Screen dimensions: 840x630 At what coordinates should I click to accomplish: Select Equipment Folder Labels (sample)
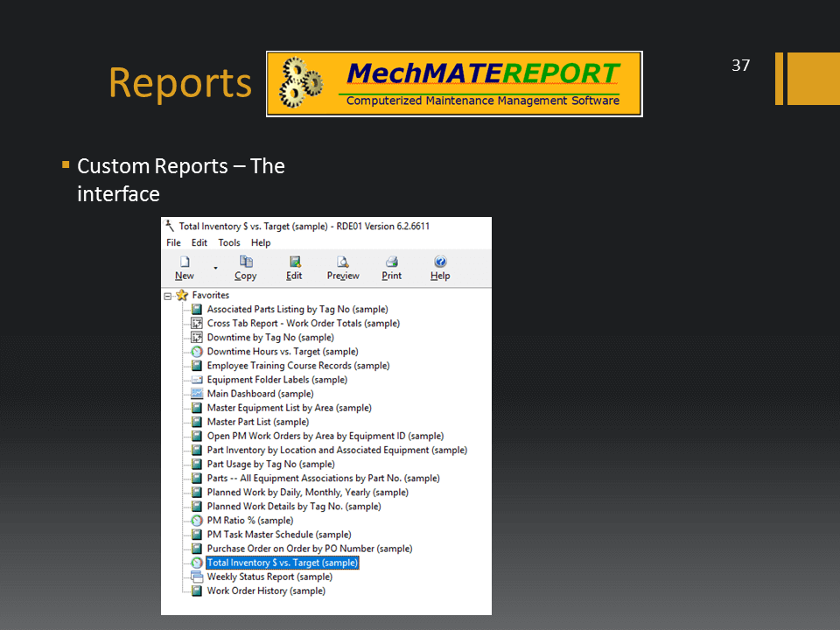pos(277,380)
